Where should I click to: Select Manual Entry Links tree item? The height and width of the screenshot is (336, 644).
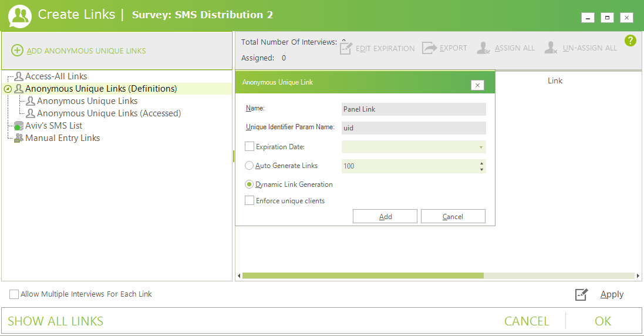(62, 138)
